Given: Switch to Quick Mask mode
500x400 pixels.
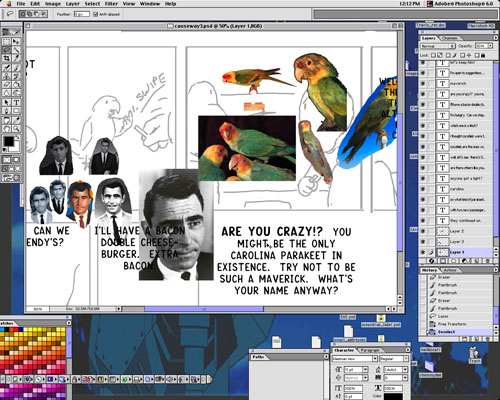Looking at the screenshot, I should pyautogui.click(x=16, y=160).
